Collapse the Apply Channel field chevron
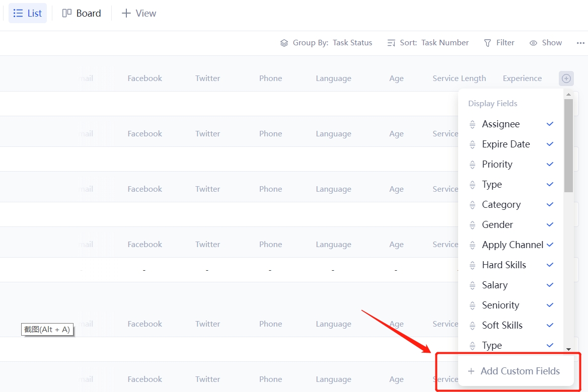This screenshot has width=588, height=392. click(549, 245)
